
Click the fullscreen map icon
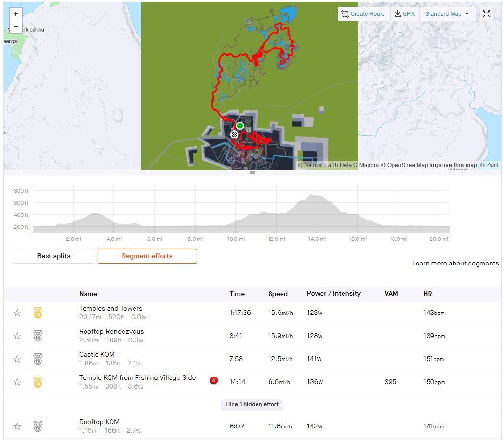(486, 14)
